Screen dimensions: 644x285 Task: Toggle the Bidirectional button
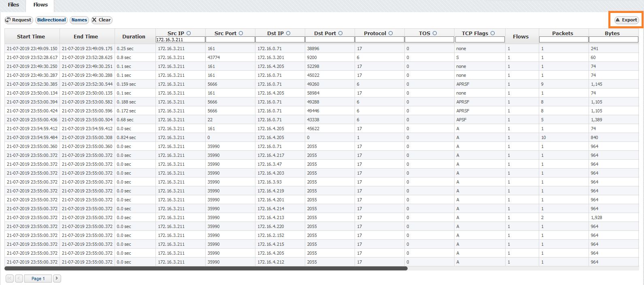[x=51, y=20]
